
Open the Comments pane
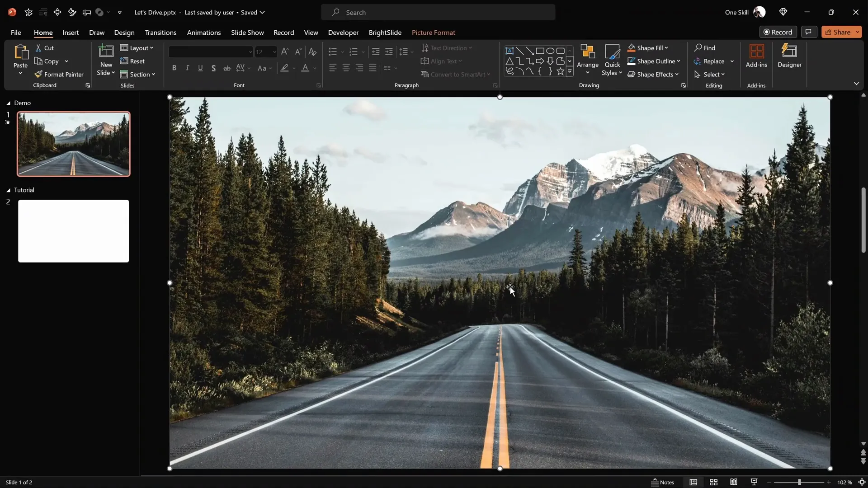click(808, 32)
